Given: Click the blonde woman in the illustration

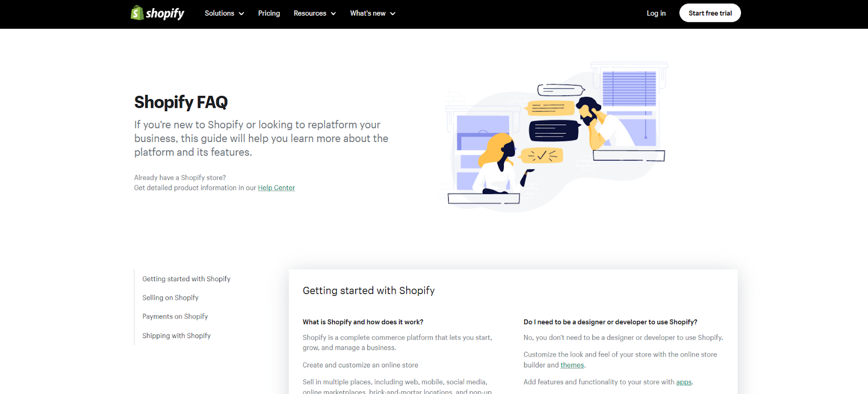Looking at the screenshot, I should [499, 163].
